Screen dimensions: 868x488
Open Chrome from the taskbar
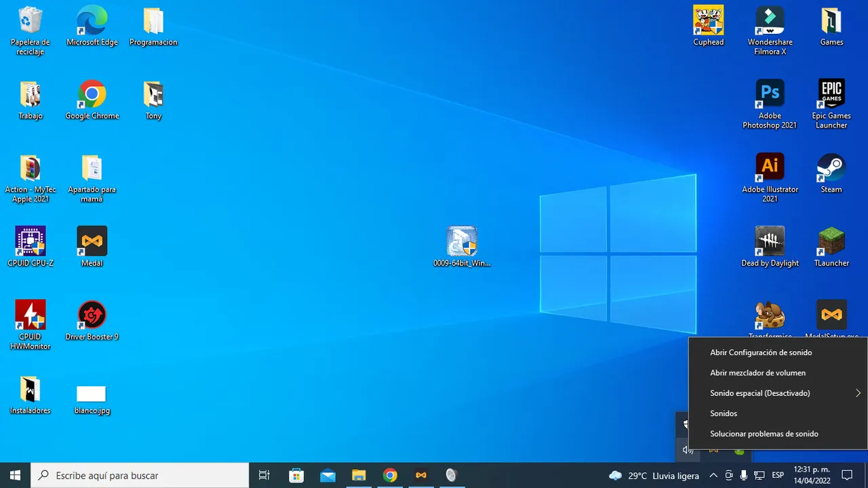click(390, 475)
